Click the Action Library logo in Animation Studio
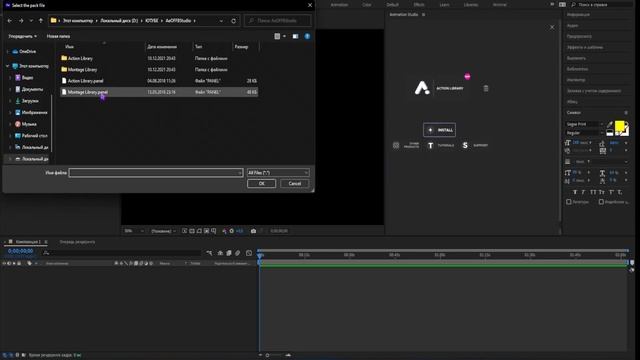The height and width of the screenshot is (360, 640). click(x=422, y=88)
